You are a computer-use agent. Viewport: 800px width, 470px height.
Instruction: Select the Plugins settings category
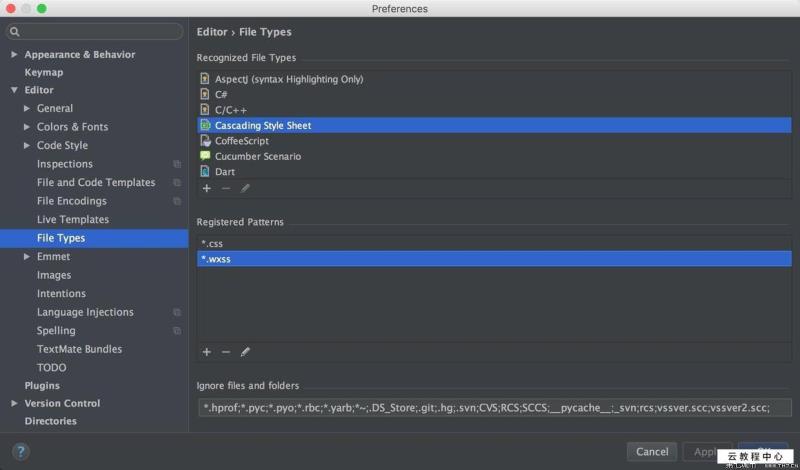point(42,386)
